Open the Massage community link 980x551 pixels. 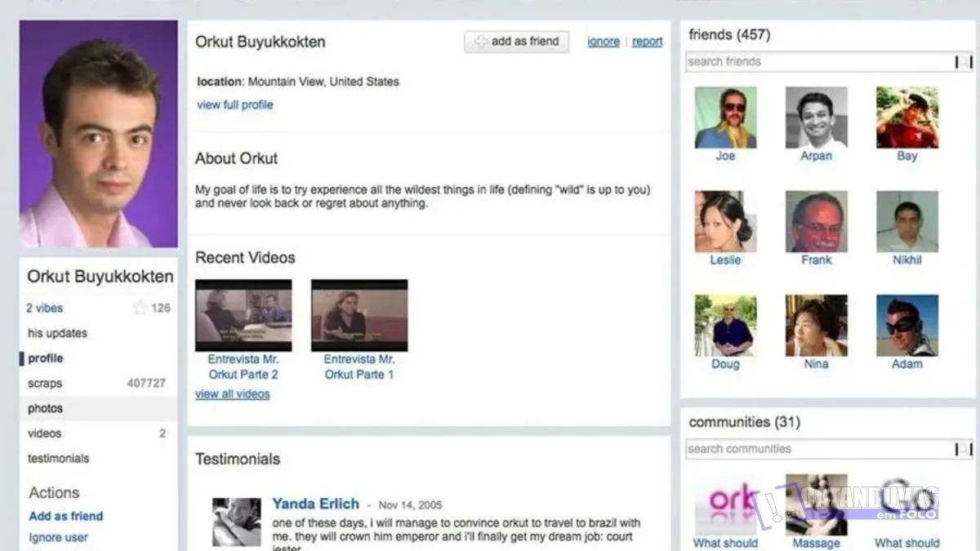pyautogui.click(x=817, y=543)
